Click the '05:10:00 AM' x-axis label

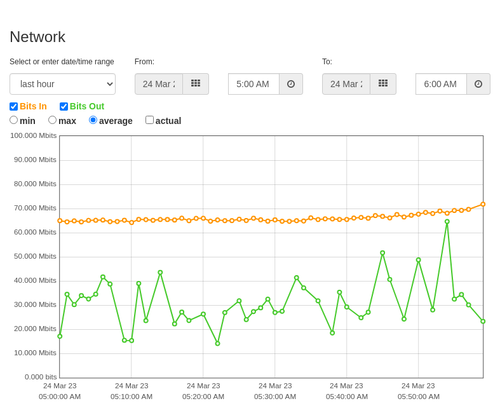tap(131, 397)
